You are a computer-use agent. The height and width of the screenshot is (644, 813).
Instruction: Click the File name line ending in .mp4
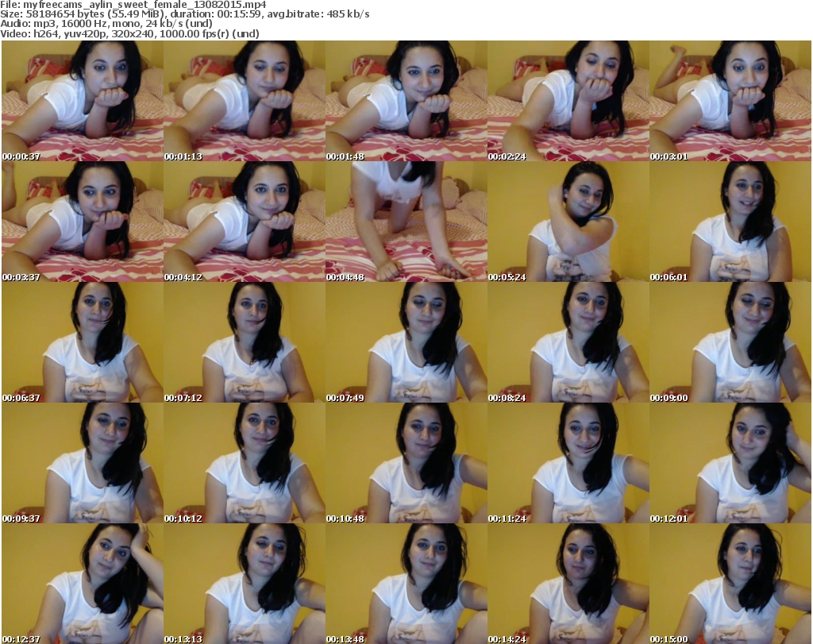point(133,5)
